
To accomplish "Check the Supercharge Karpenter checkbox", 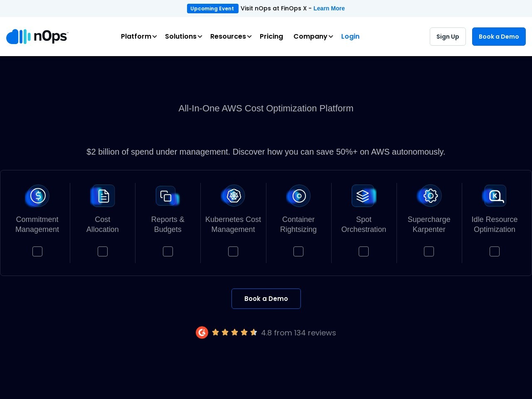I will [429, 251].
